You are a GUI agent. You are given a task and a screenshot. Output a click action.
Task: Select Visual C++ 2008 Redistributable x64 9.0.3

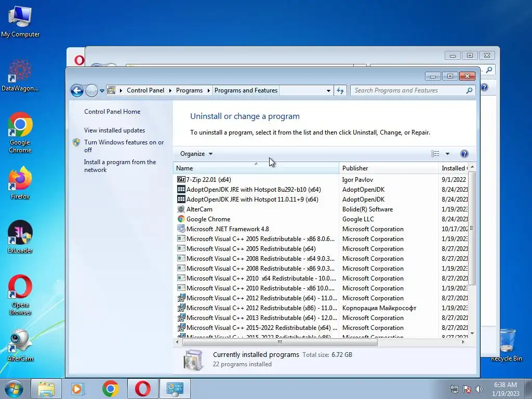point(322,259)
